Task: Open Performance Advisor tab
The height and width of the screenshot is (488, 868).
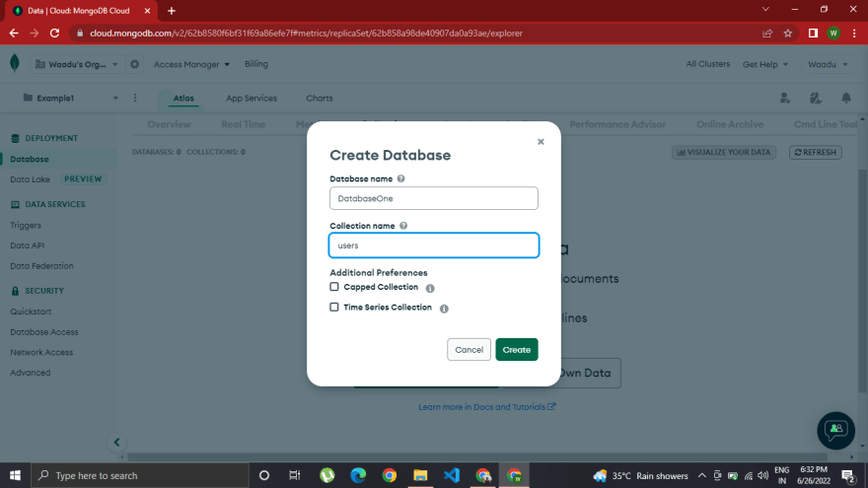Action: tap(617, 124)
